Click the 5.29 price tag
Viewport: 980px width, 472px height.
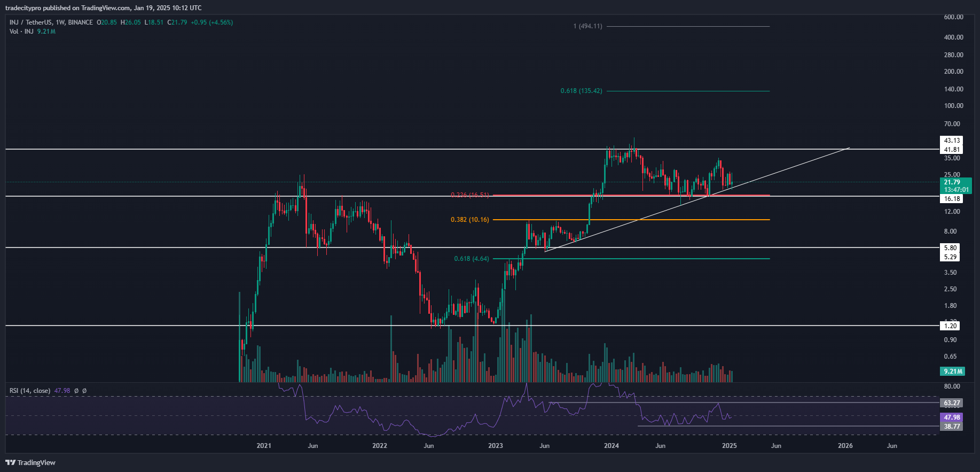pyautogui.click(x=950, y=257)
